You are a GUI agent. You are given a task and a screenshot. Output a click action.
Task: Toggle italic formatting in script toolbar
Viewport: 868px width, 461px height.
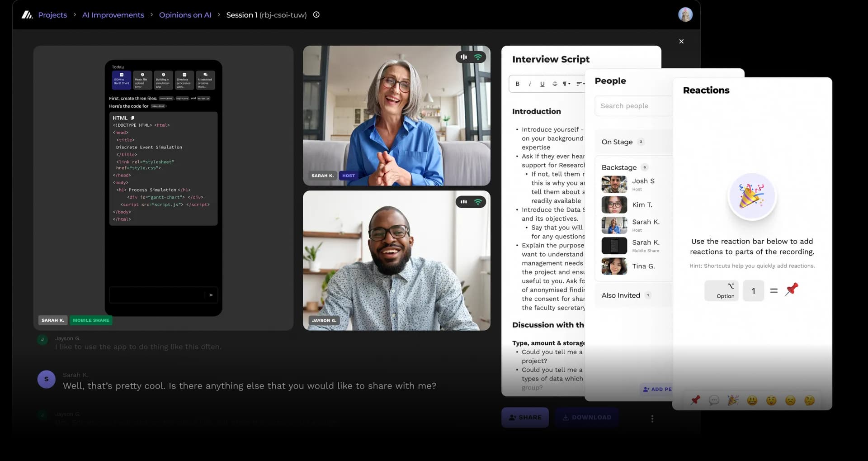[530, 84]
